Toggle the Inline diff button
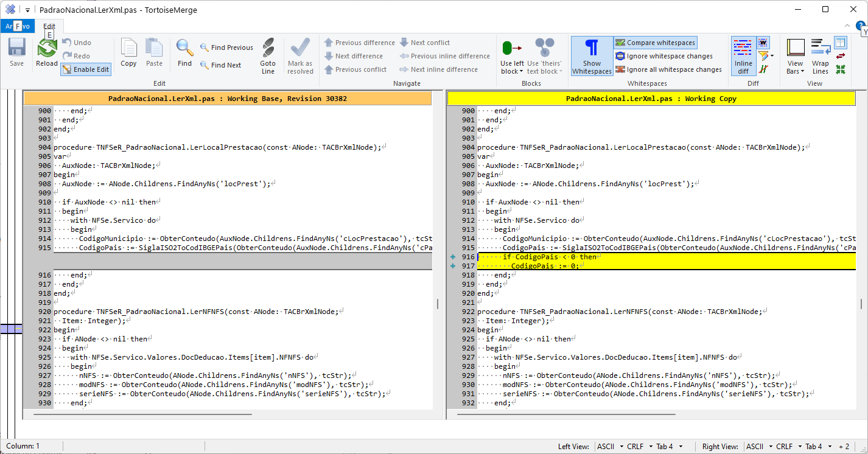Viewport: 868px width, 454px height. coord(743,56)
